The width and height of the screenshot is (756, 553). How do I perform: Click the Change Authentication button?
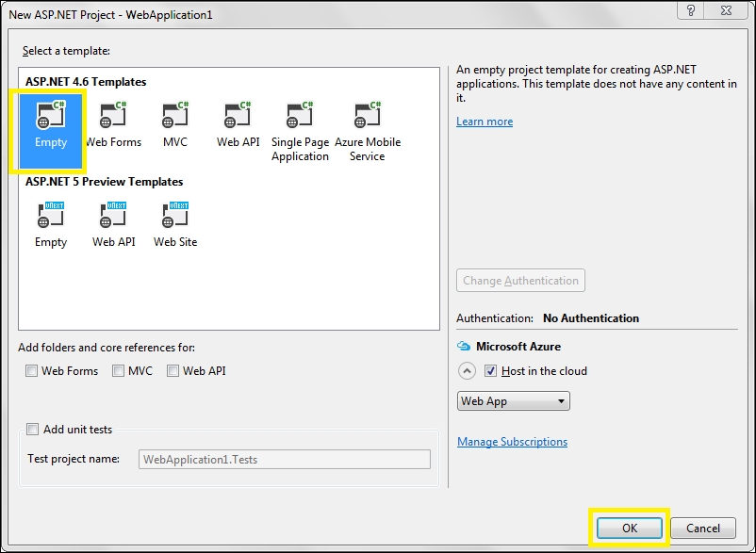(x=520, y=281)
